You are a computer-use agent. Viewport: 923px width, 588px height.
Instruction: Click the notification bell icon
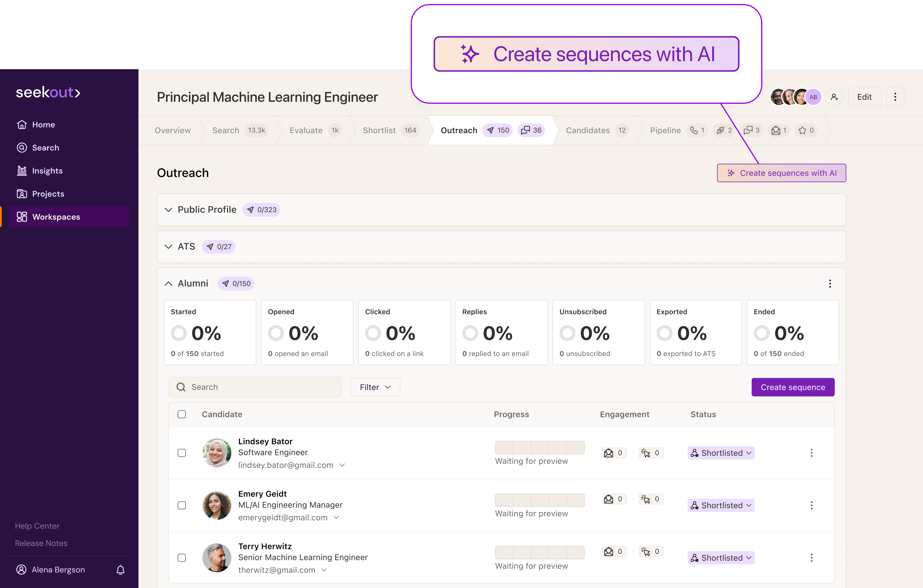(120, 570)
